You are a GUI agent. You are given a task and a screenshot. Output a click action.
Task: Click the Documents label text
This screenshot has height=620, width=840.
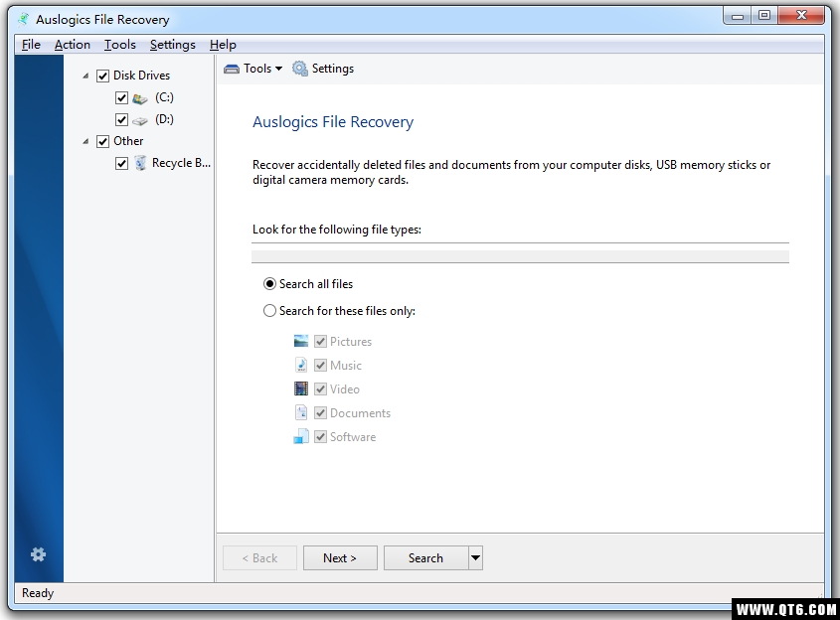click(x=360, y=413)
